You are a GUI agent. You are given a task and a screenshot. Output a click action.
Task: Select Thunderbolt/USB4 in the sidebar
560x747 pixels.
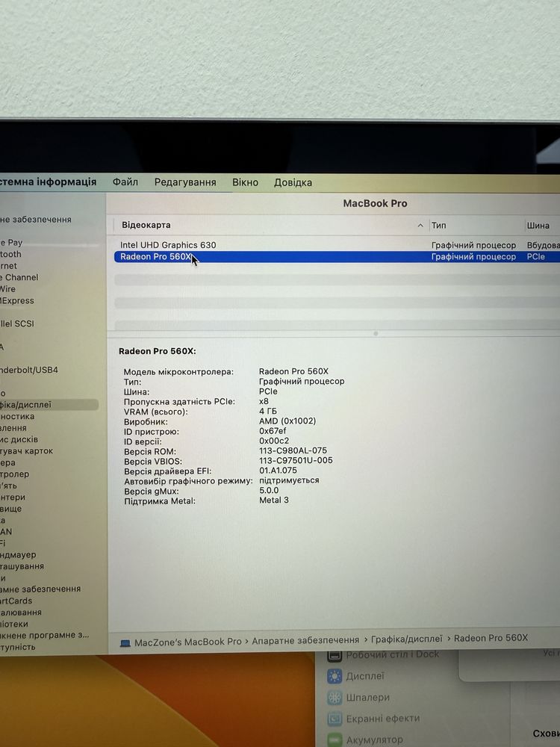(x=29, y=370)
